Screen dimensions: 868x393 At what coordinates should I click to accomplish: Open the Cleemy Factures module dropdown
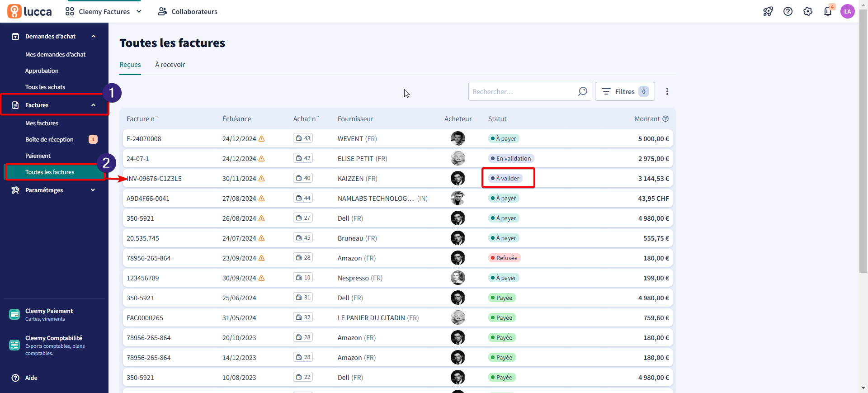[104, 11]
